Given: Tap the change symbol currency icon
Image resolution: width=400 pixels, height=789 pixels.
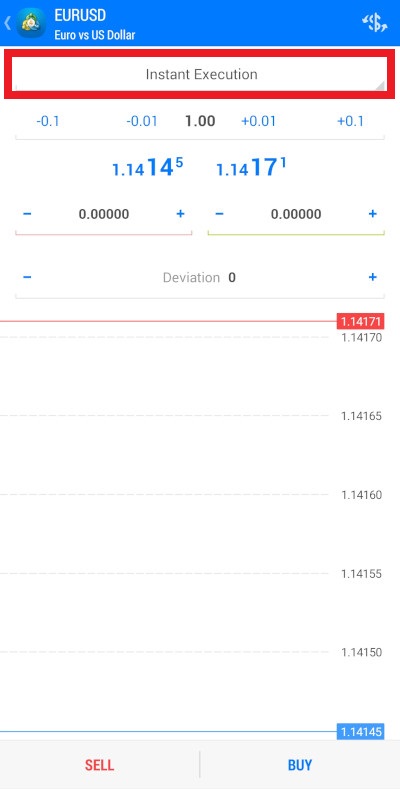Looking at the screenshot, I should (375, 23).
